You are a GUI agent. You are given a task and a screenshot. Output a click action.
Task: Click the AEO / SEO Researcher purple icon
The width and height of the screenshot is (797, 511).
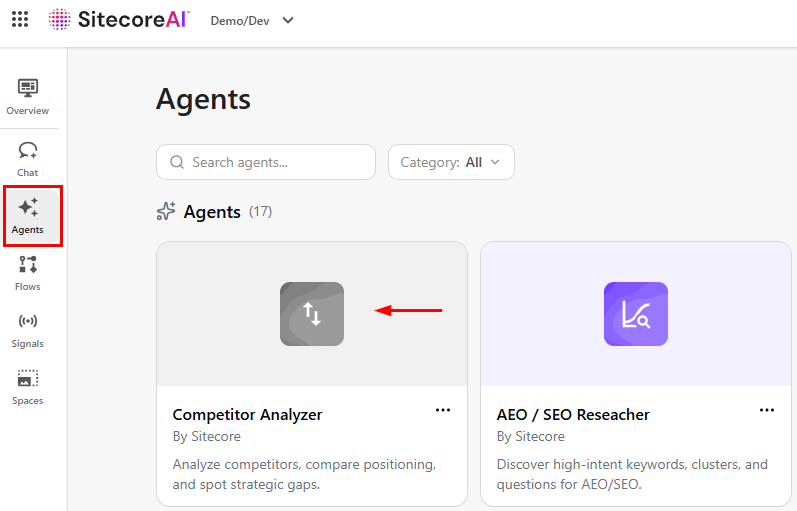pos(636,314)
